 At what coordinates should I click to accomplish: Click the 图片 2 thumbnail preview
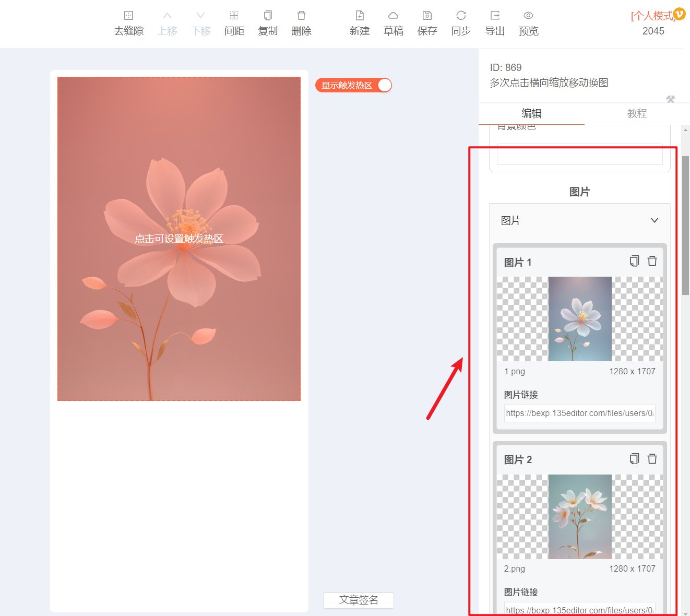tap(579, 517)
